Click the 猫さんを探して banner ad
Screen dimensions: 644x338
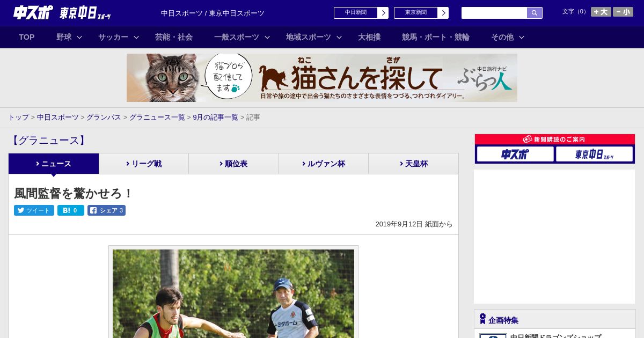click(322, 78)
